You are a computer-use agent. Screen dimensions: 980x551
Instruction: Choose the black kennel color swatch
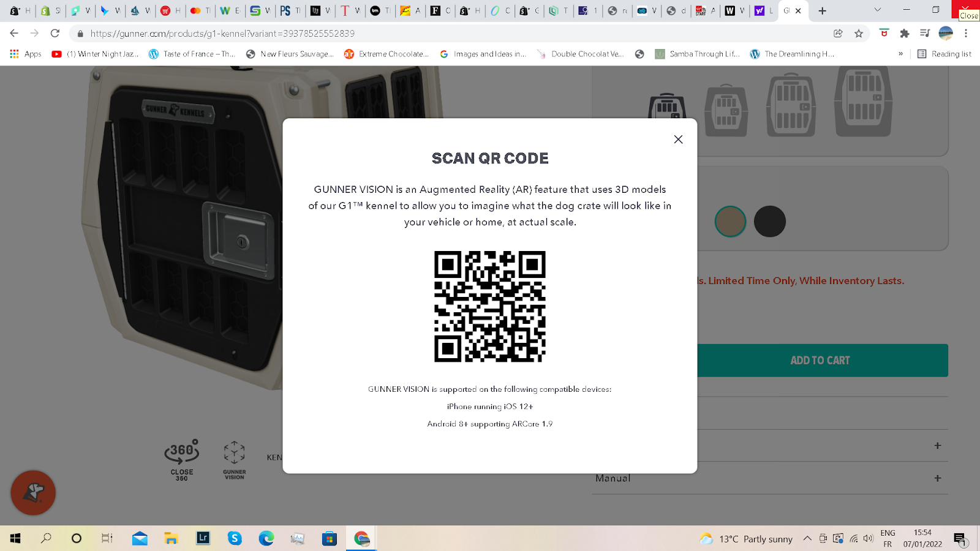(x=770, y=222)
